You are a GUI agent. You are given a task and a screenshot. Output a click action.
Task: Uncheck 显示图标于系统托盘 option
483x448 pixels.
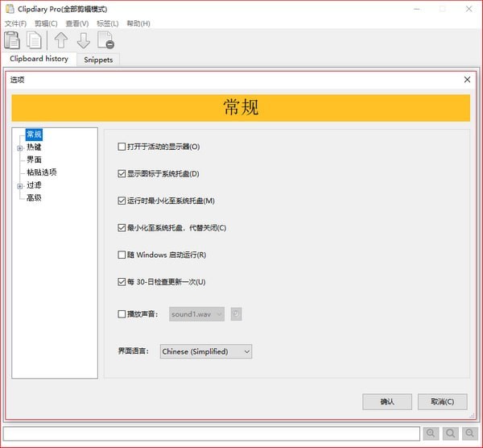click(122, 173)
